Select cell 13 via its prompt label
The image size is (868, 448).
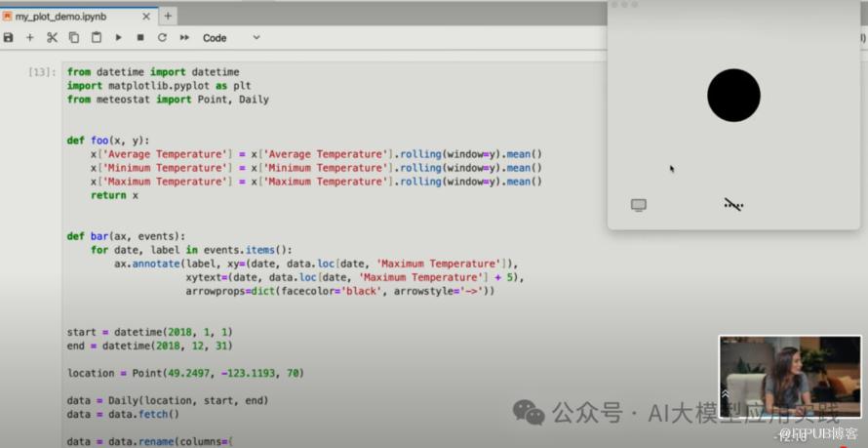[x=42, y=72]
